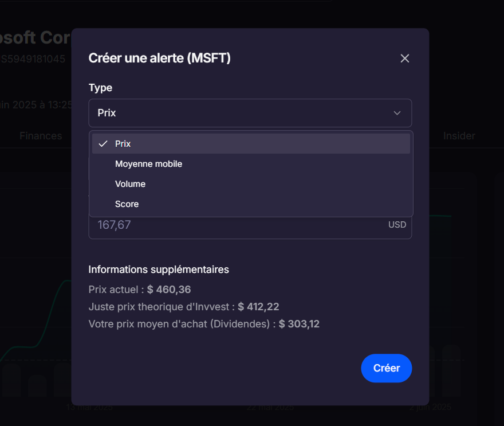Collapse the Type combo box showing Prix
The height and width of the screenshot is (426, 504).
(250, 113)
